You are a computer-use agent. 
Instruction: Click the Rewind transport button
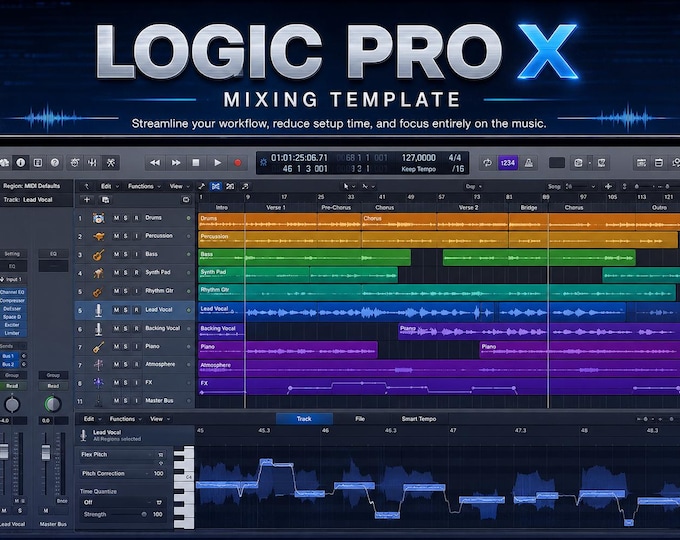155,163
